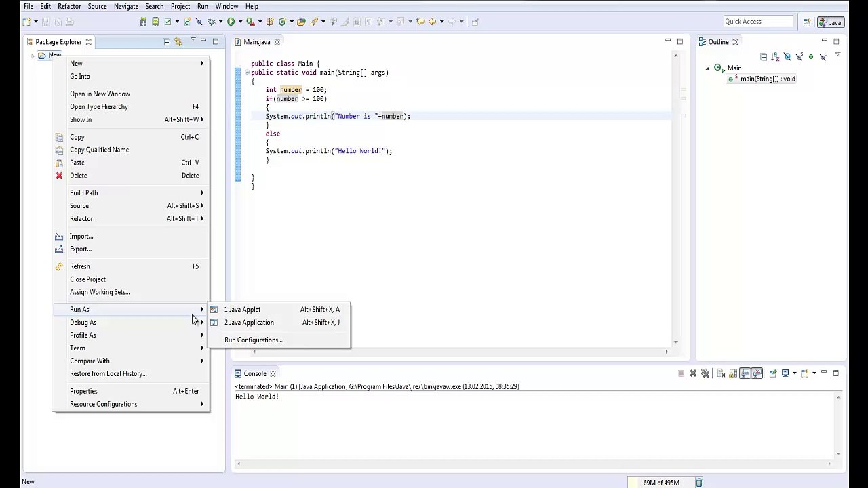868x488 pixels.
Task: Click Sort alphabetically icon in Outline
Action: point(775,56)
